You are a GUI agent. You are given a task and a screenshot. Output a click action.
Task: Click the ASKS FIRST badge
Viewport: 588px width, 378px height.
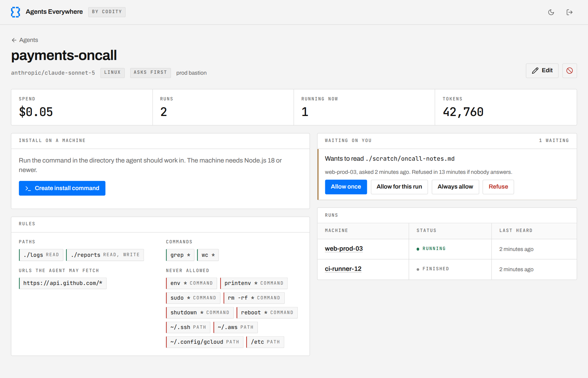150,73
